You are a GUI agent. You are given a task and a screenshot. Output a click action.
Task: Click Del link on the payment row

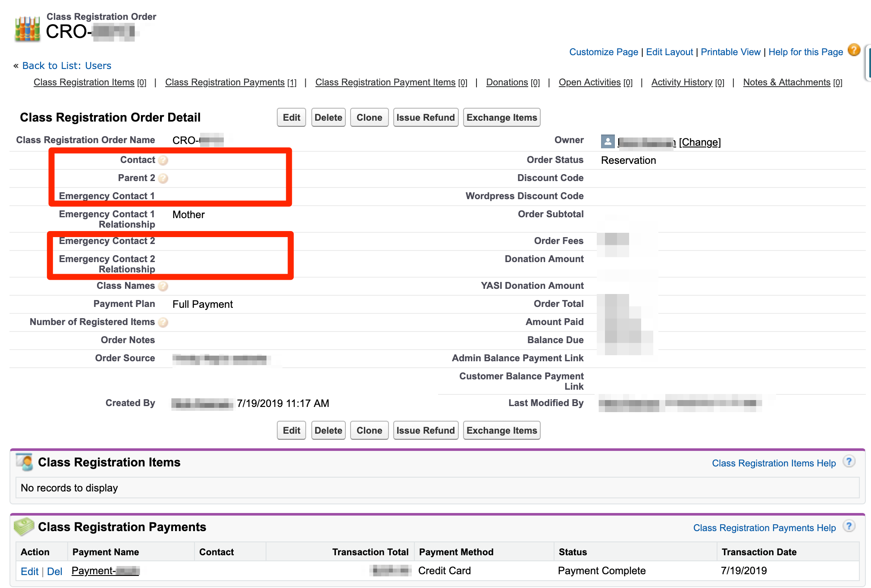tap(55, 572)
